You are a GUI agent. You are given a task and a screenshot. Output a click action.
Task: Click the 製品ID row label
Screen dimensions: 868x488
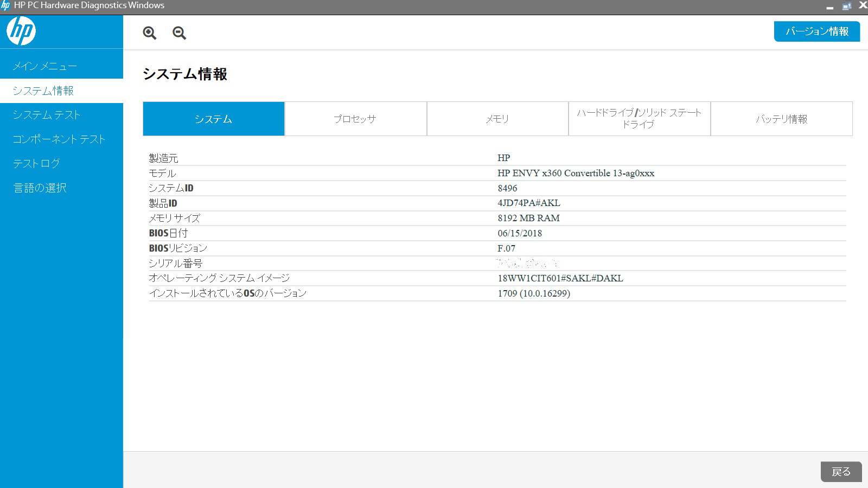coord(163,203)
